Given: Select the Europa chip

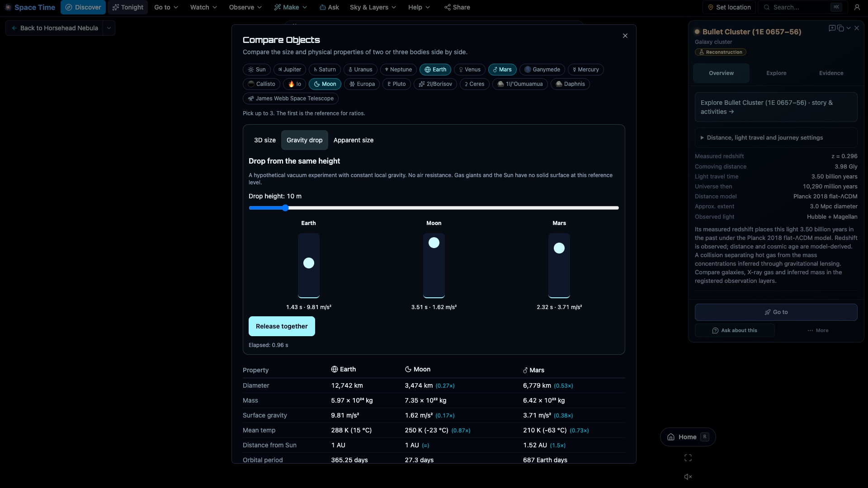Looking at the screenshot, I should tap(362, 84).
